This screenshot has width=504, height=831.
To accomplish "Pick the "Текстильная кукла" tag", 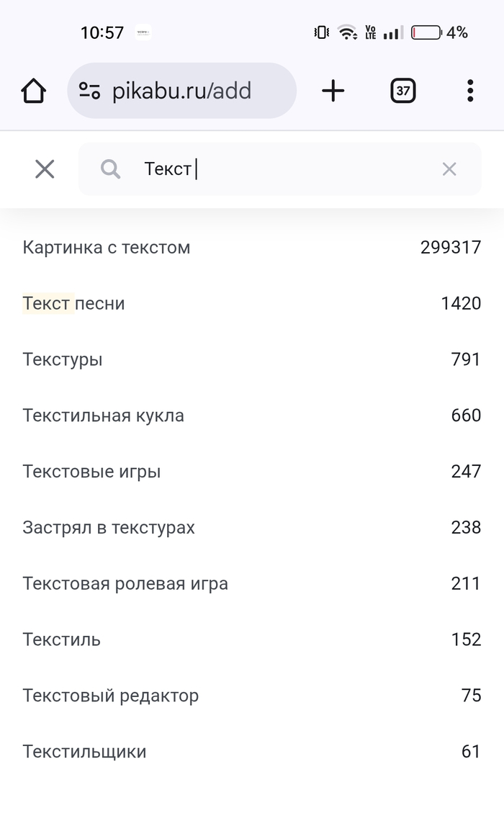I will click(x=104, y=415).
